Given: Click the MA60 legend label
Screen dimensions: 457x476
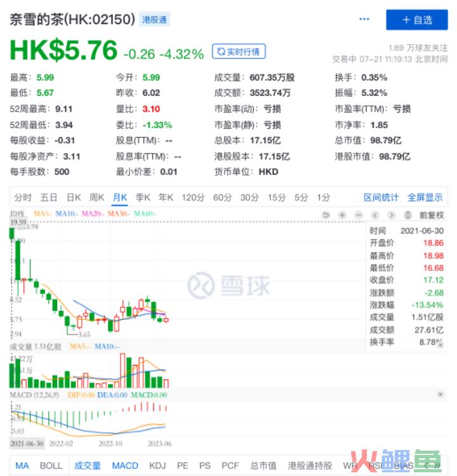Looking at the screenshot, I should 145,214.
